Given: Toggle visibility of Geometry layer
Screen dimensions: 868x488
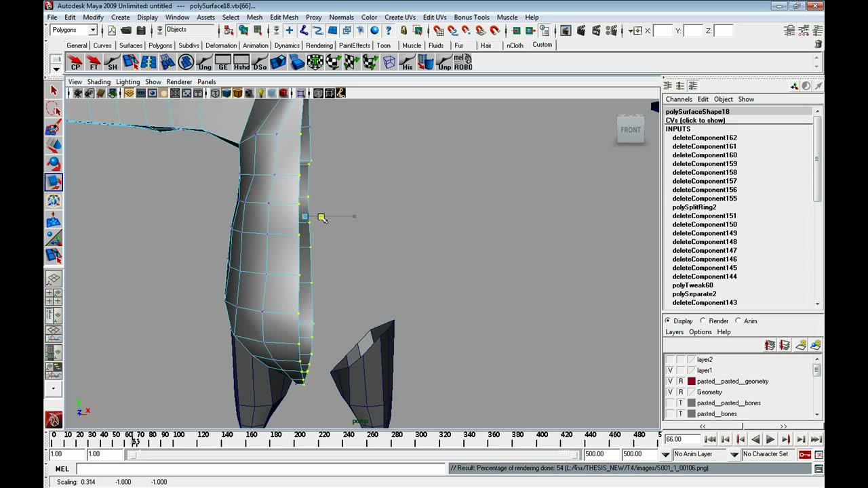Looking at the screenshot, I should pyautogui.click(x=670, y=392).
